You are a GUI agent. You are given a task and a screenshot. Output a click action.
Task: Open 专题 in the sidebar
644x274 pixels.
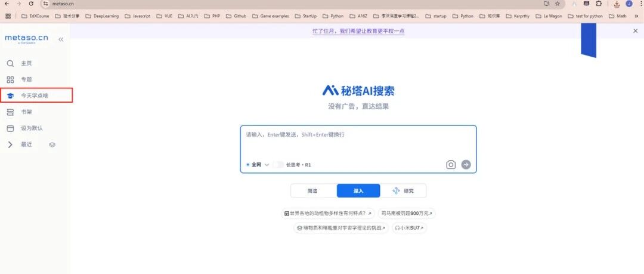pyautogui.click(x=26, y=79)
